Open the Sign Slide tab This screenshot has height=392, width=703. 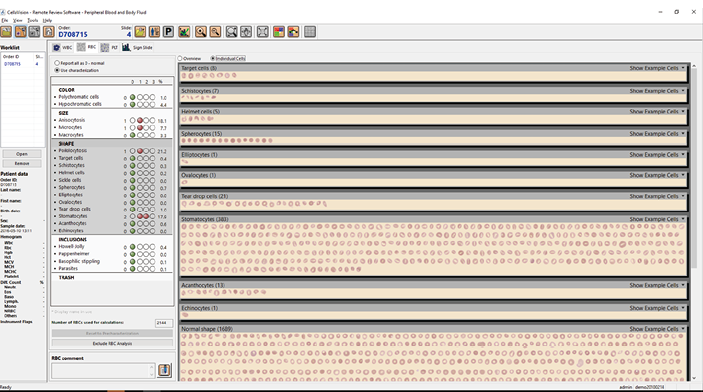138,47
